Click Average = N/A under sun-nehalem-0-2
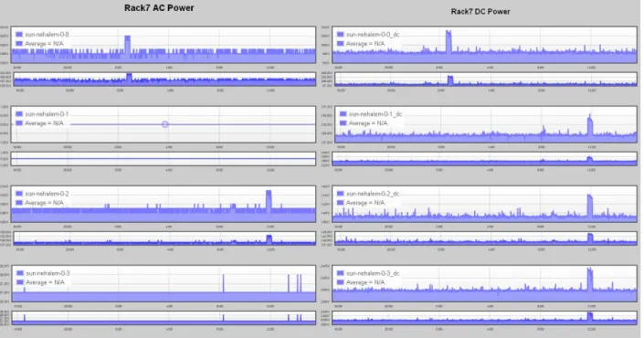The image size is (644, 338). point(44,203)
